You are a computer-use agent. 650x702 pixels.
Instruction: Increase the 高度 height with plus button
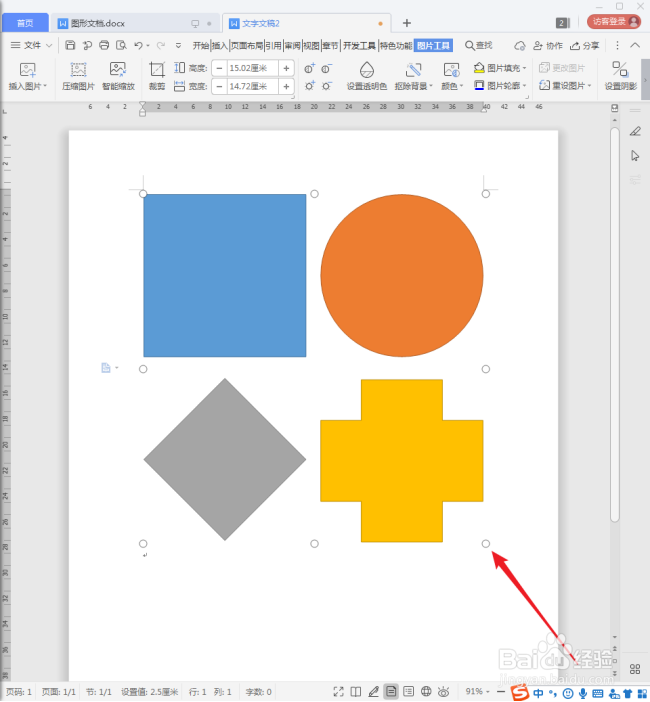coord(286,68)
